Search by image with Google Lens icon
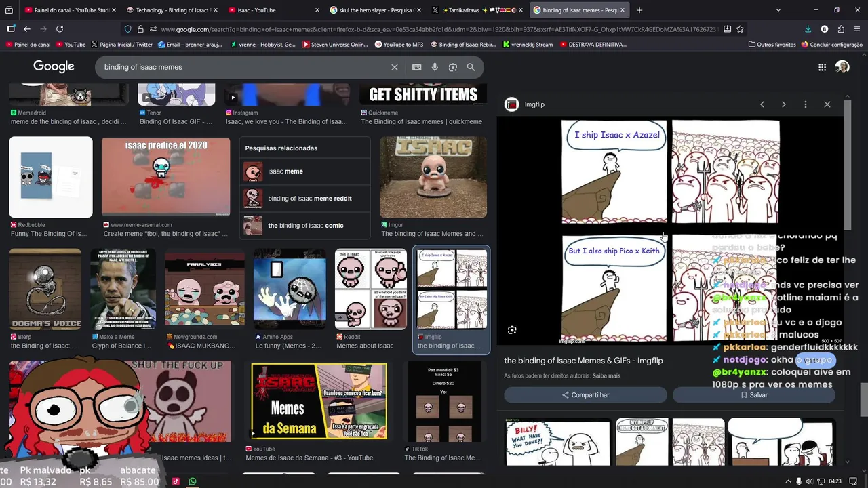The width and height of the screenshot is (868, 488). (x=453, y=67)
